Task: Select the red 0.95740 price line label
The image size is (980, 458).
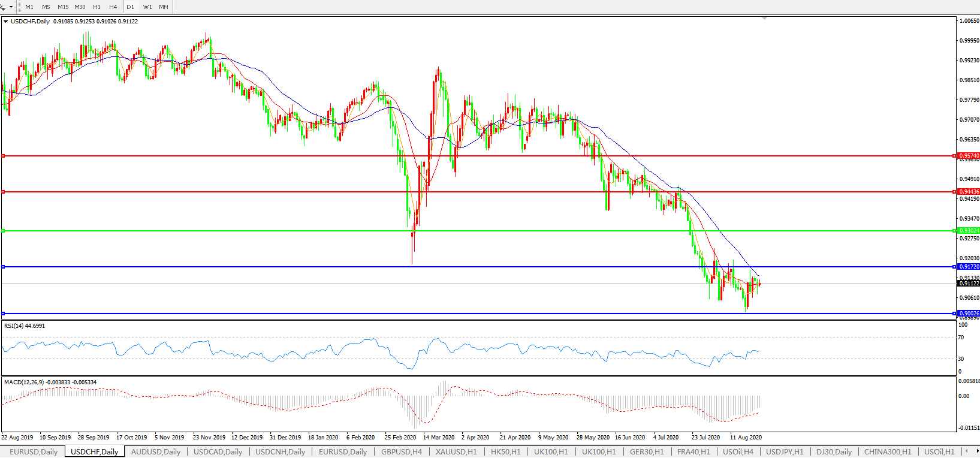Action: 969,156
